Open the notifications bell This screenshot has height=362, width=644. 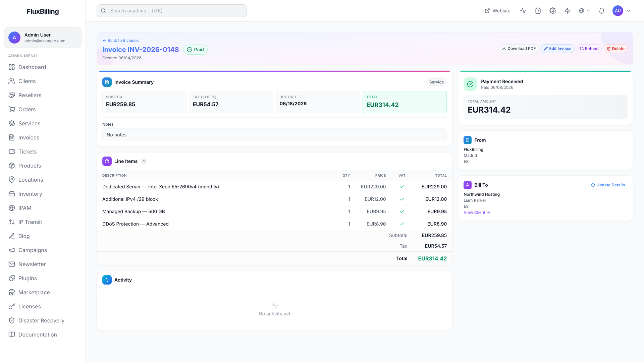[602, 11]
